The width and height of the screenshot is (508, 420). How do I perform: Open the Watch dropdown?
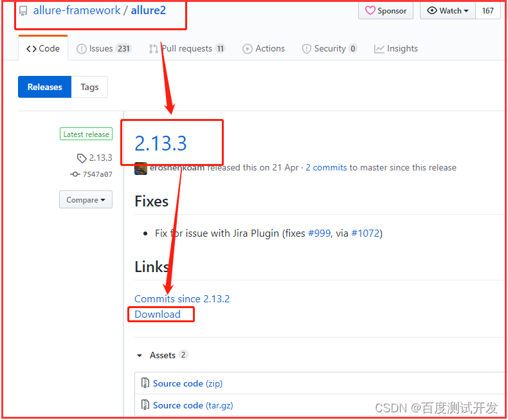(x=448, y=11)
